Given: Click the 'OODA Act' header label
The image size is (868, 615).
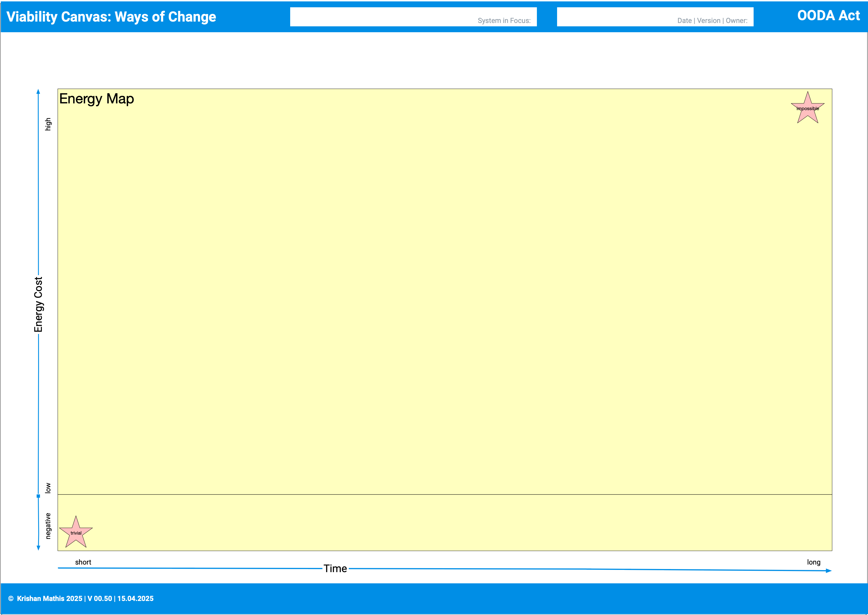Looking at the screenshot, I should coord(828,15).
